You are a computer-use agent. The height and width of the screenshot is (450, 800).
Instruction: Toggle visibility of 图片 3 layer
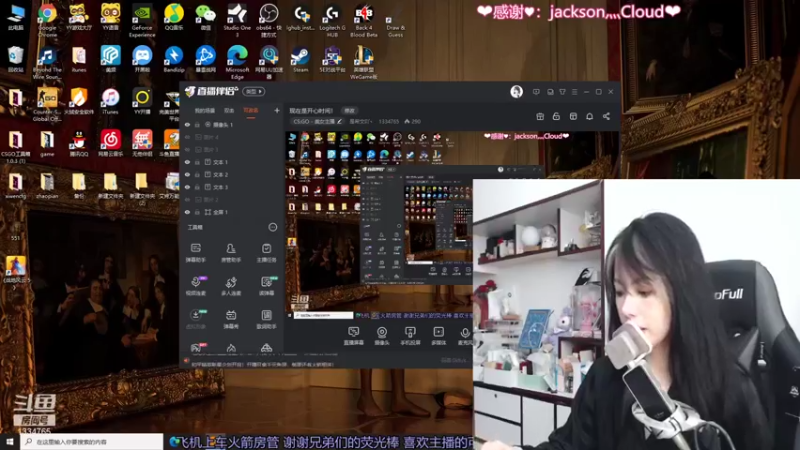187,149
